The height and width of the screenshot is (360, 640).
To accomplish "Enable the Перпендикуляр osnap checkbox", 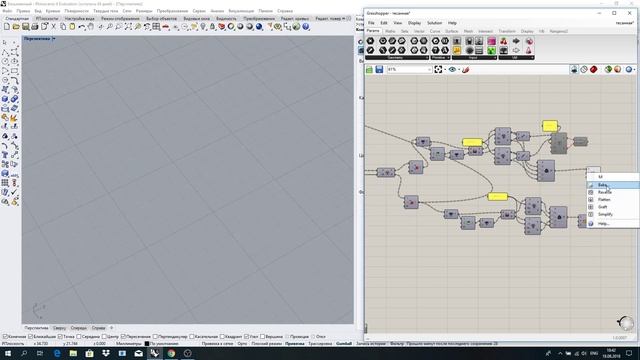I will (155, 337).
